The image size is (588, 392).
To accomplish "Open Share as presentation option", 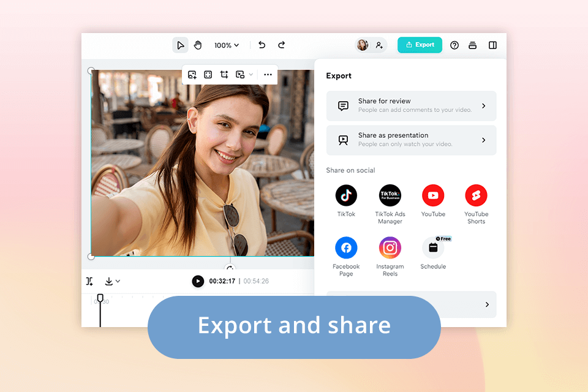I will (x=412, y=140).
